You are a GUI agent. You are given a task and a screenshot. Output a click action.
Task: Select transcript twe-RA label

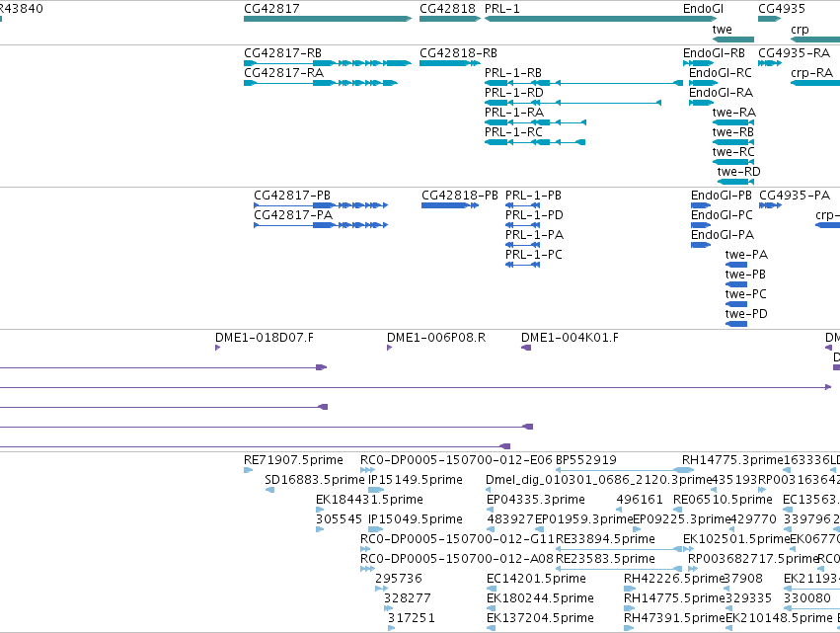point(734,113)
